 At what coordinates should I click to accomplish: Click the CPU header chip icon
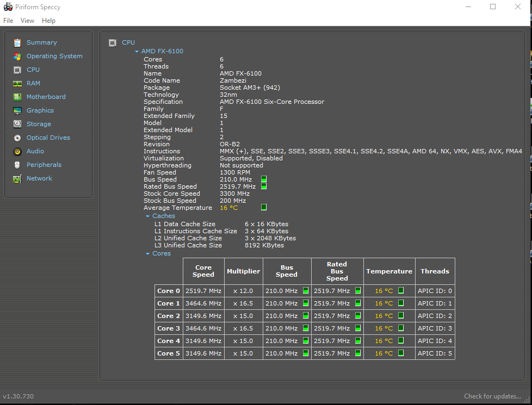tap(113, 43)
